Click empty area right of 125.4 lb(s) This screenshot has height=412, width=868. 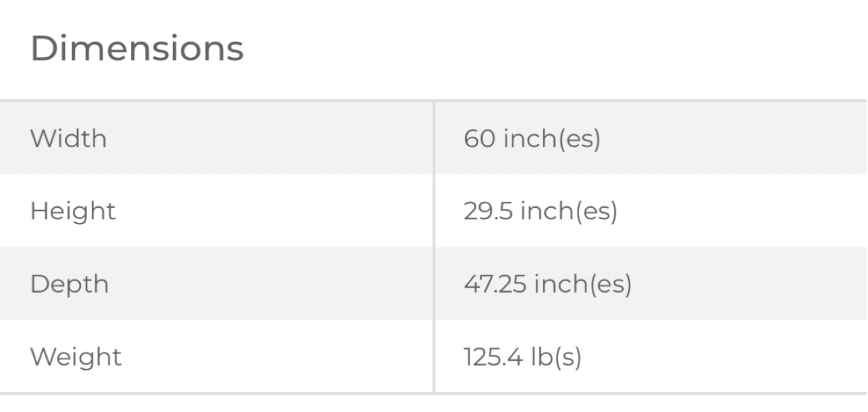(x=723, y=357)
